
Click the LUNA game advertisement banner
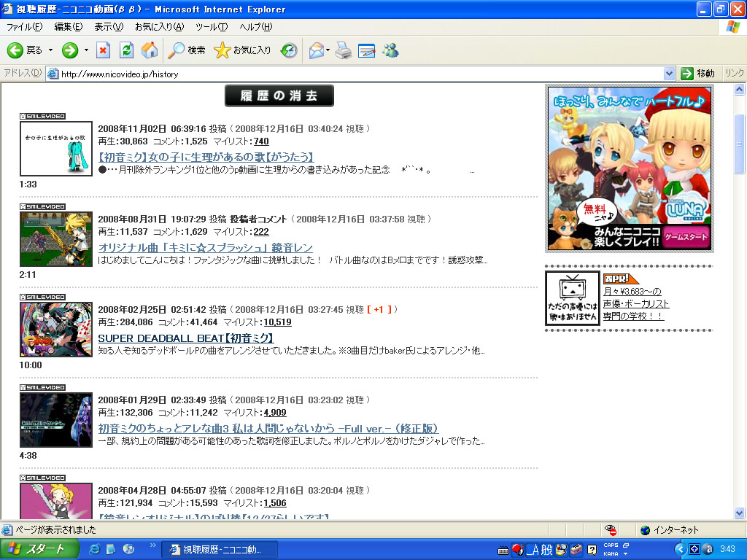[x=630, y=168]
